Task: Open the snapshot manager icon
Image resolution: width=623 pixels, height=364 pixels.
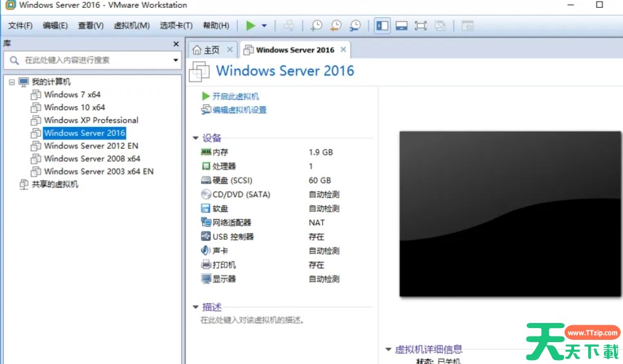Action: tap(355, 25)
